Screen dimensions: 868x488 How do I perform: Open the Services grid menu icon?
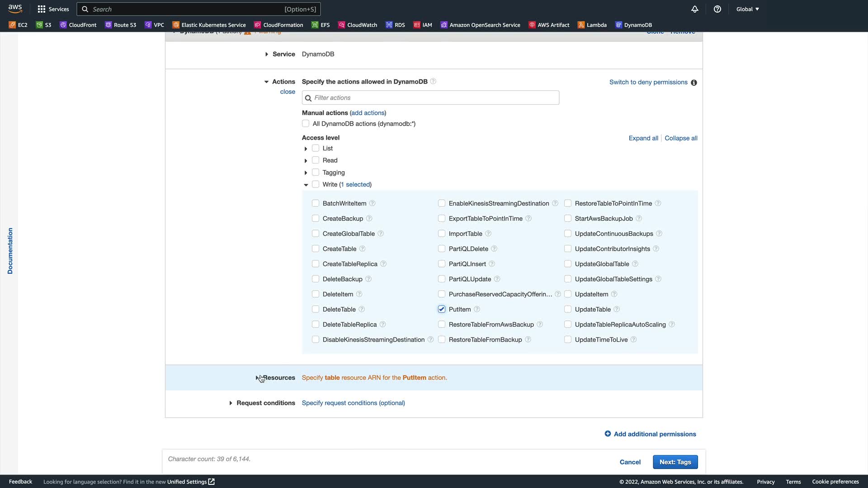coord(42,9)
